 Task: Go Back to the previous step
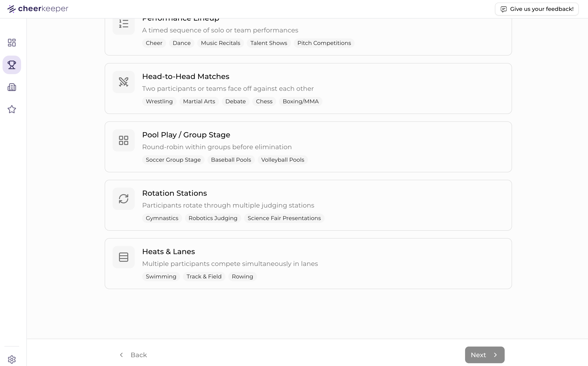[134, 355]
